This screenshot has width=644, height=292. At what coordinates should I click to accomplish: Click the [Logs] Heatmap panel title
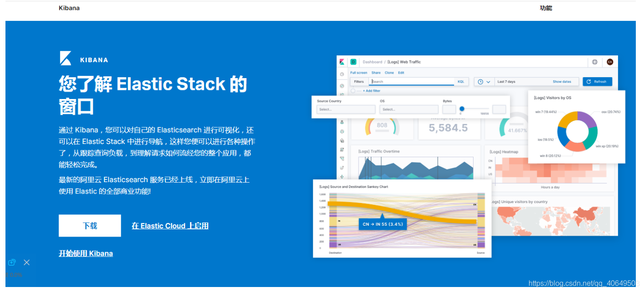503,152
